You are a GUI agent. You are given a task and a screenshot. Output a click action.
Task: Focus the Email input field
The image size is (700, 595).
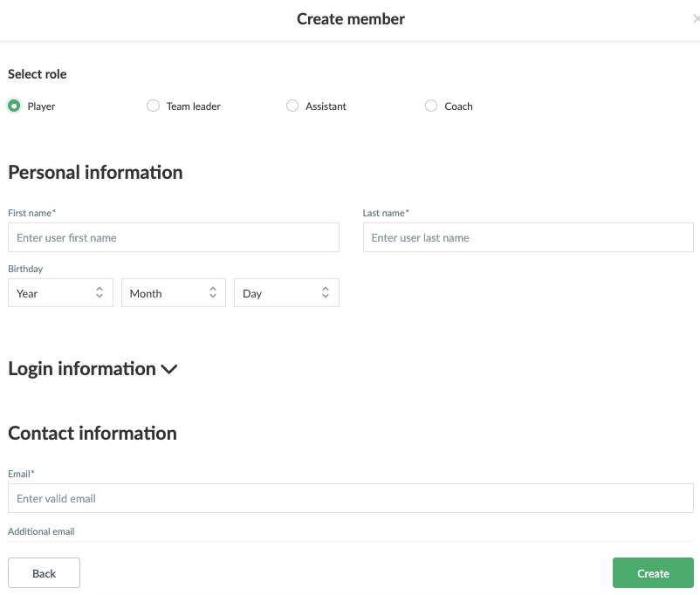[x=351, y=498]
